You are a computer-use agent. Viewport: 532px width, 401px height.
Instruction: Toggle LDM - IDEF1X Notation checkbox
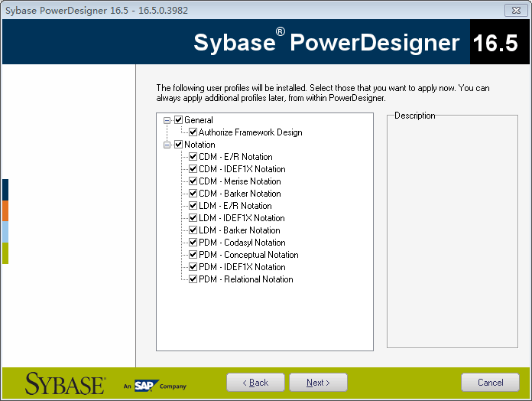coord(193,217)
